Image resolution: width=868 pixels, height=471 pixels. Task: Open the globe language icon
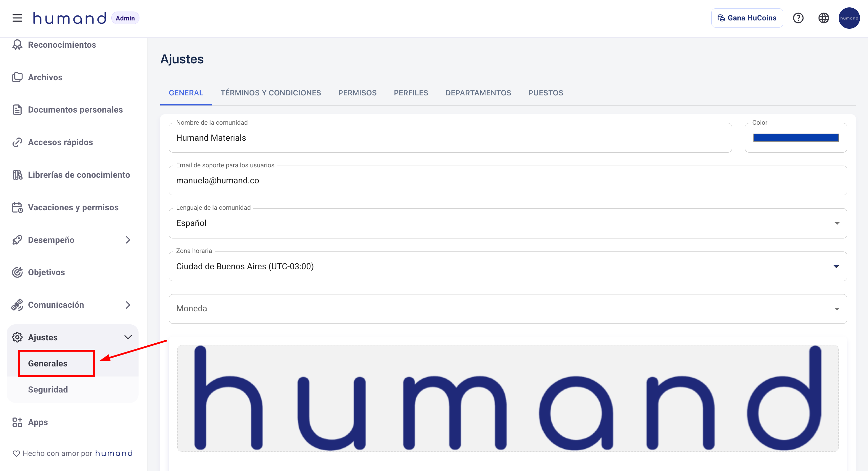click(824, 18)
